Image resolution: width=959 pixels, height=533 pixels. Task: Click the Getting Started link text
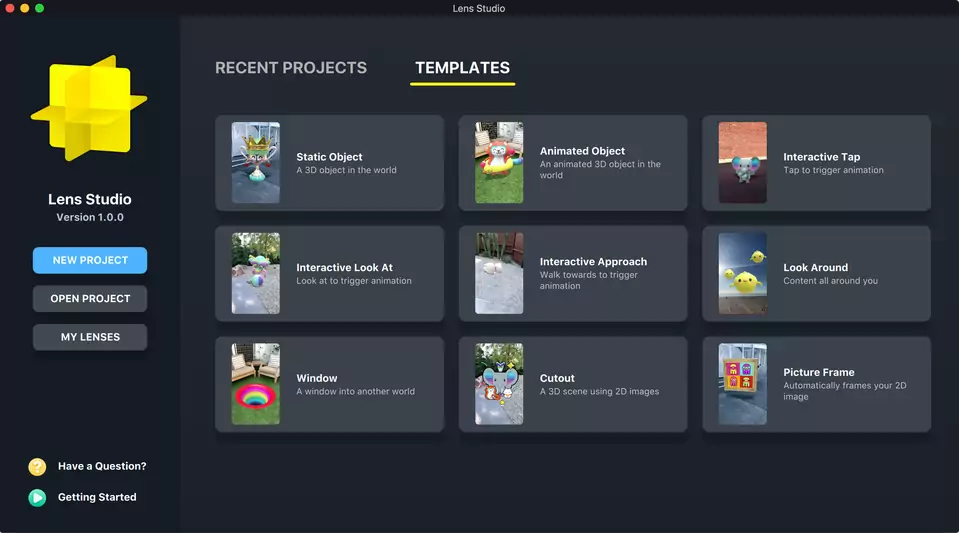click(x=97, y=497)
